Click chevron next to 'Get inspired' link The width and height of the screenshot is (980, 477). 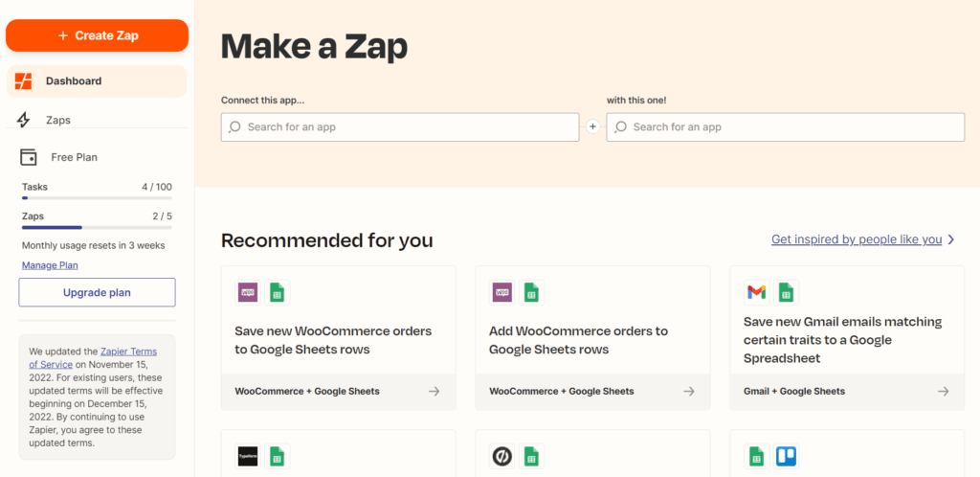click(x=951, y=239)
